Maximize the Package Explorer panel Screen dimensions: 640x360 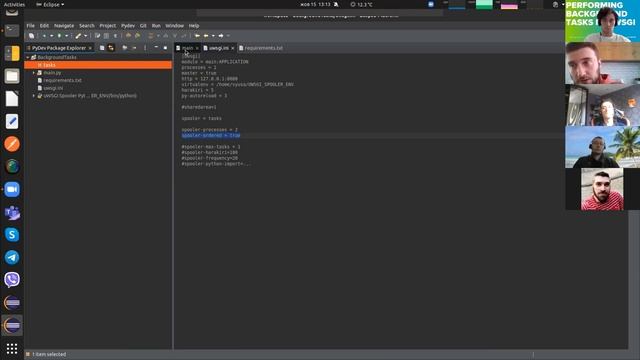point(165,48)
